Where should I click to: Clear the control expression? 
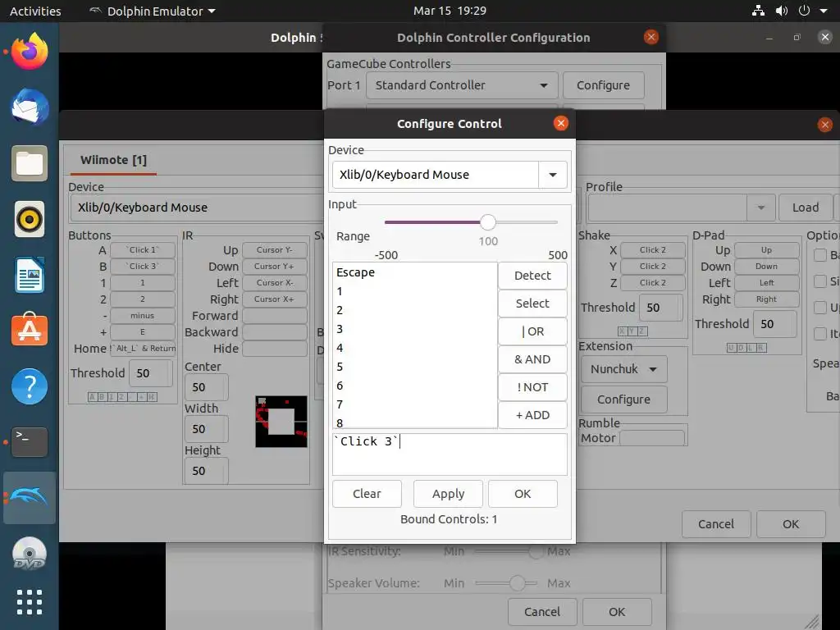(367, 493)
